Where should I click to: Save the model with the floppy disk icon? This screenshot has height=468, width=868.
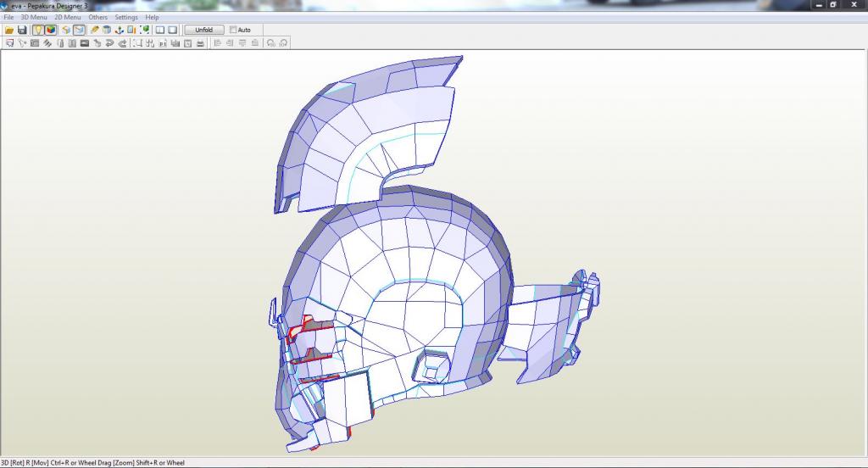coord(22,30)
